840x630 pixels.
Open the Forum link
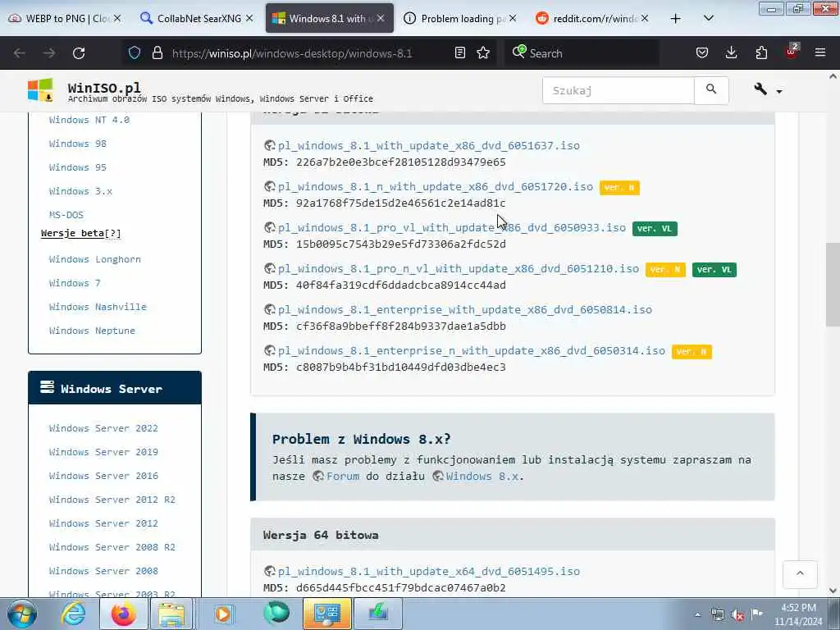click(x=343, y=477)
